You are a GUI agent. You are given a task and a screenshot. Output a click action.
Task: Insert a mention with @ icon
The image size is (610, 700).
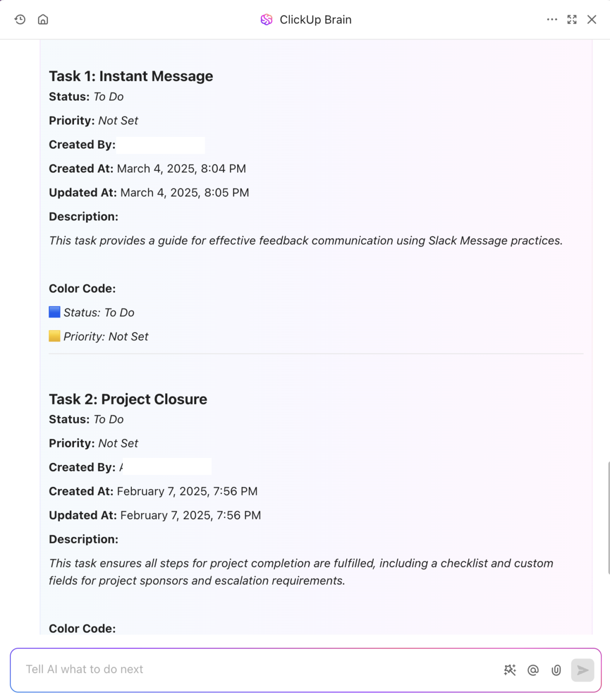pos(533,670)
